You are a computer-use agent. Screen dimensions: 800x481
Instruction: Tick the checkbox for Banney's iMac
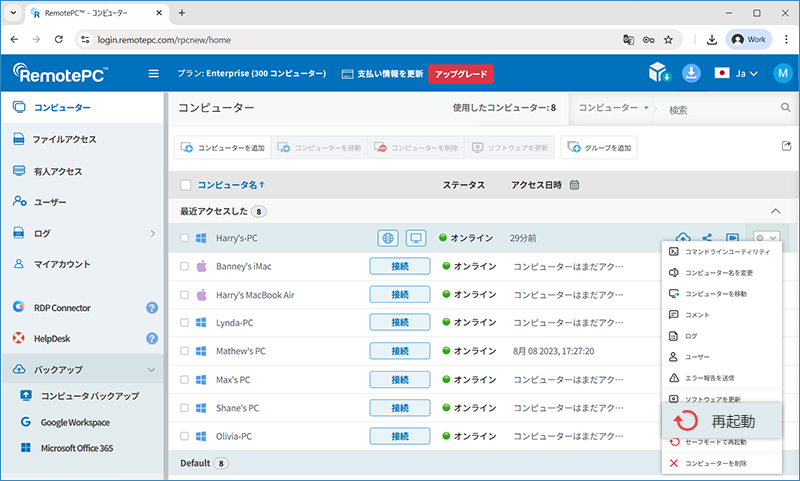[x=184, y=266]
